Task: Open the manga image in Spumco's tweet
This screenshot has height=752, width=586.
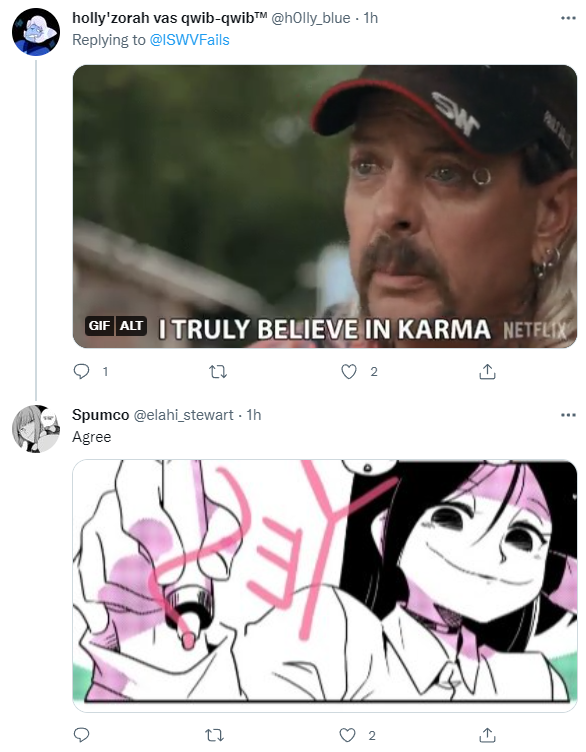Action: (x=325, y=586)
